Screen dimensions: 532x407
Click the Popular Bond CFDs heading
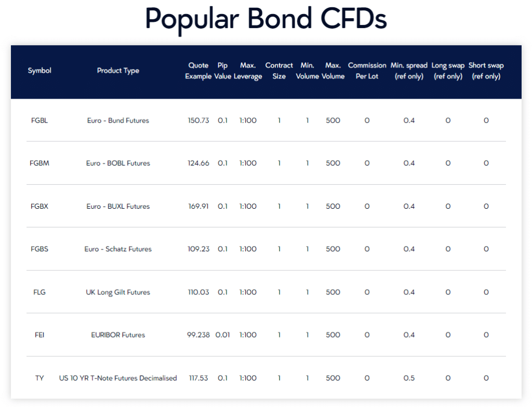(265, 19)
